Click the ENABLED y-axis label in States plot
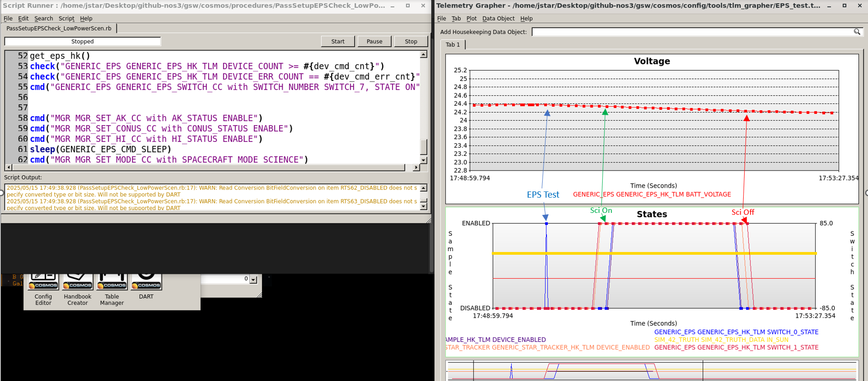Viewport: 868px width, 381px height. (x=476, y=223)
